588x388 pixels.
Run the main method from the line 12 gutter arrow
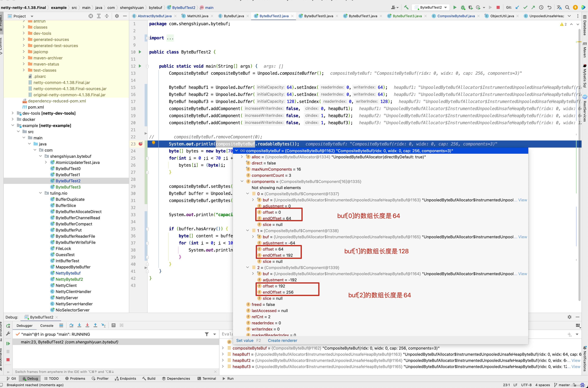[140, 66]
